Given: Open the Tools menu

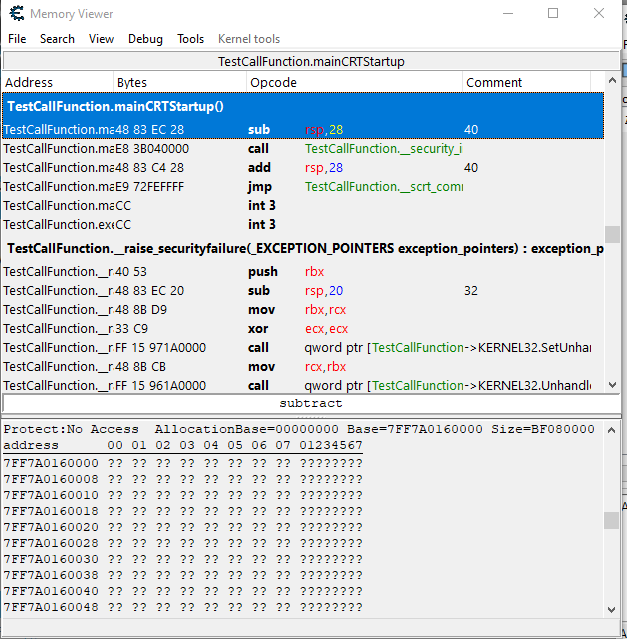Looking at the screenshot, I should [x=190, y=39].
